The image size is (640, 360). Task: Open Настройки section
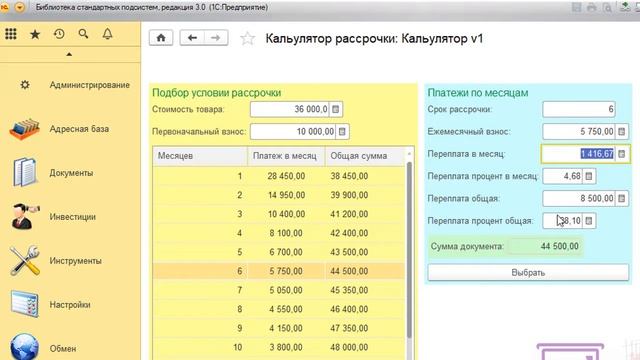point(70,305)
